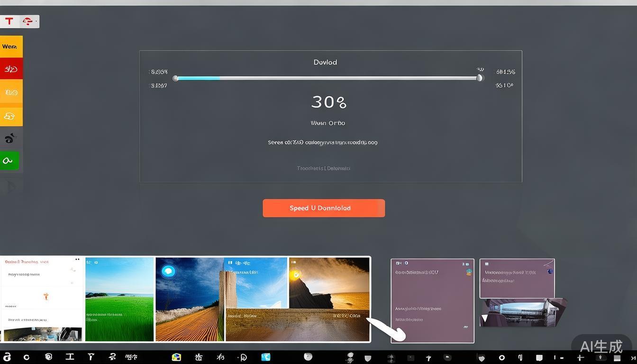Click the blue circle icon on the dark sky thumbnail
This screenshot has height=364, width=637.
pyautogui.click(x=168, y=272)
